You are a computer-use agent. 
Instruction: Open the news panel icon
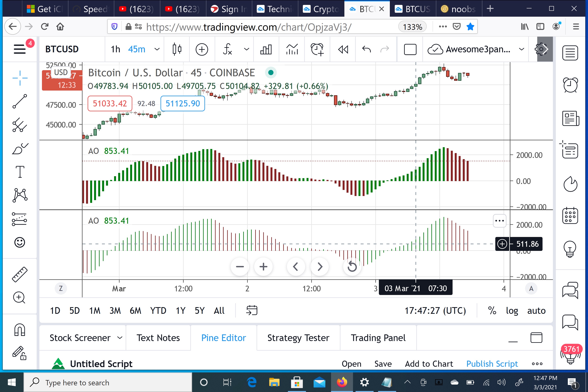click(571, 118)
